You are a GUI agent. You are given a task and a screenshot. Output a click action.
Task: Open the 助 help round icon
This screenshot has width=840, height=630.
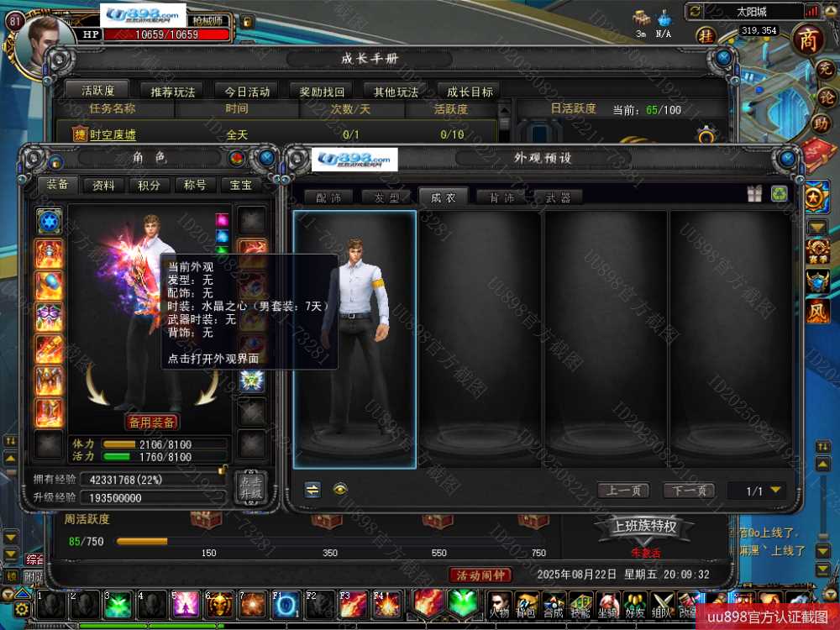[822, 123]
